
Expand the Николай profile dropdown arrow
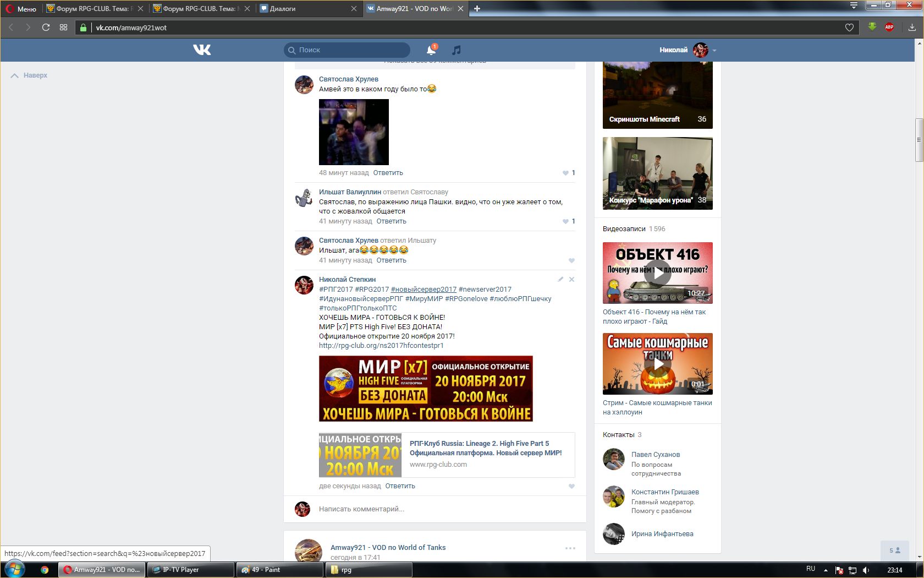pyautogui.click(x=714, y=50)
